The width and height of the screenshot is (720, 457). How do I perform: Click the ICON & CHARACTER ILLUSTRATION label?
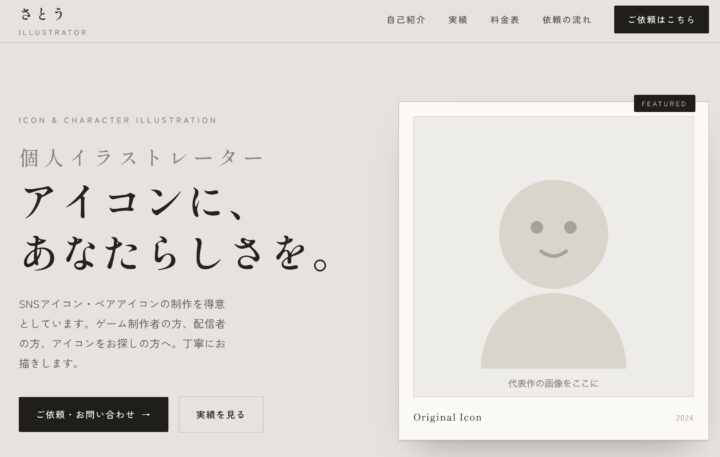click(x=118, y=120)
